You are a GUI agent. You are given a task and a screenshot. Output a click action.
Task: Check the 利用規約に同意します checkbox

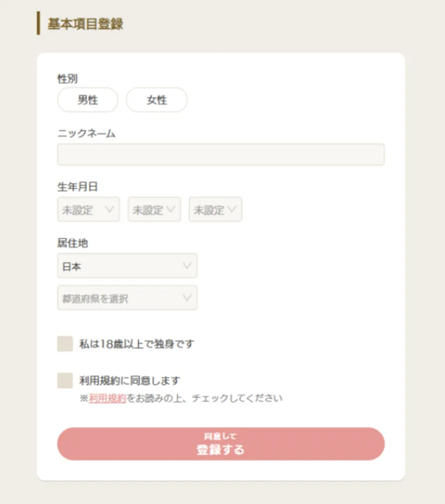click(64, 380)
